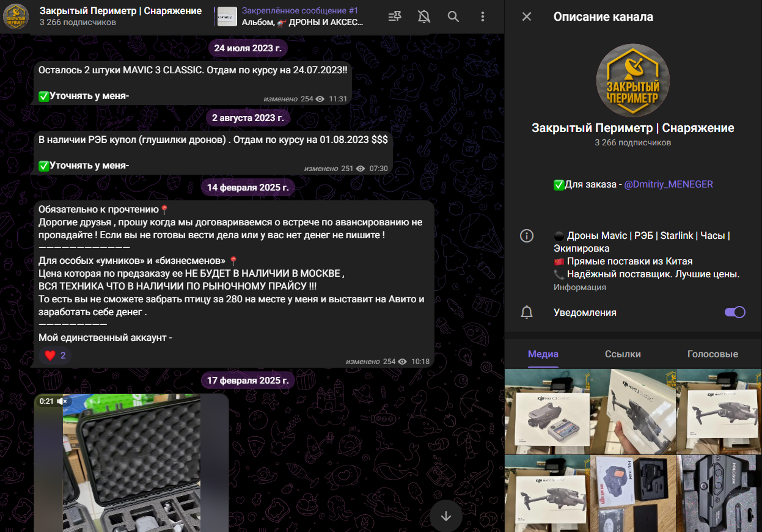Open first media thumbnail with Mavic 3 box and controller
This screenshot has width=762, height=532.
(548, 411)
